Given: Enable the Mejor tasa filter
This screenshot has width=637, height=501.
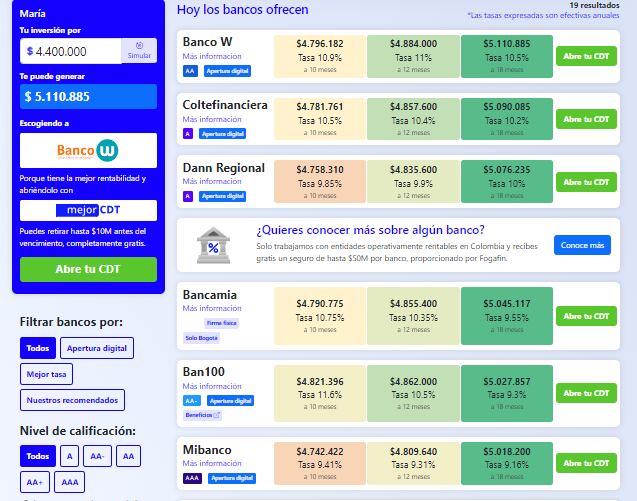Looking at the screenshot, I should [46, 374].
